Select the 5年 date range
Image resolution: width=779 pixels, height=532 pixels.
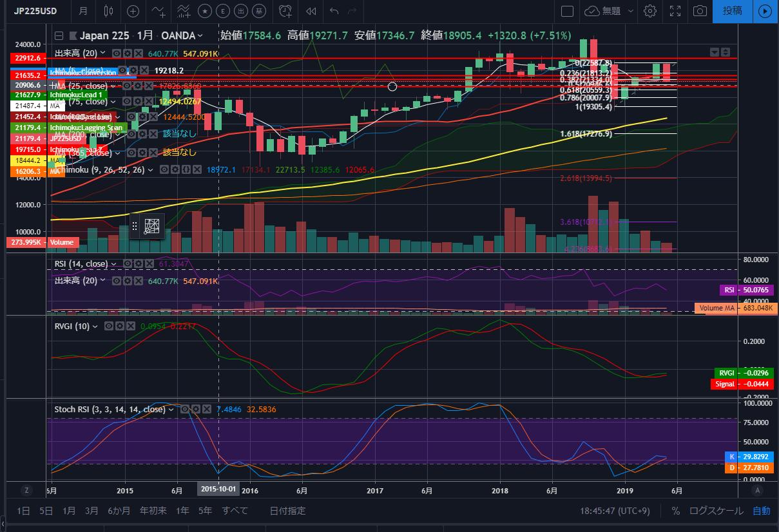pyautogui.click(x=205, y=511)
